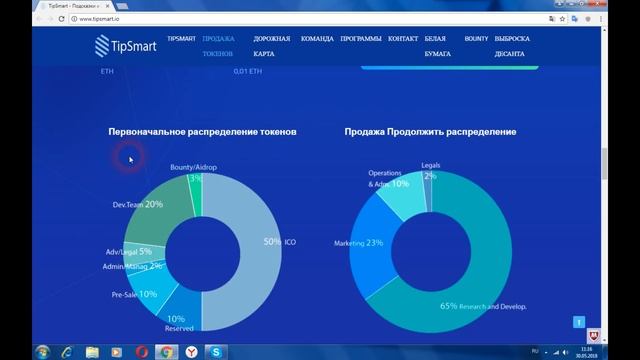Screen dimensions: 640x360
Task: Click the red shield badge icon
Action: 594,336
